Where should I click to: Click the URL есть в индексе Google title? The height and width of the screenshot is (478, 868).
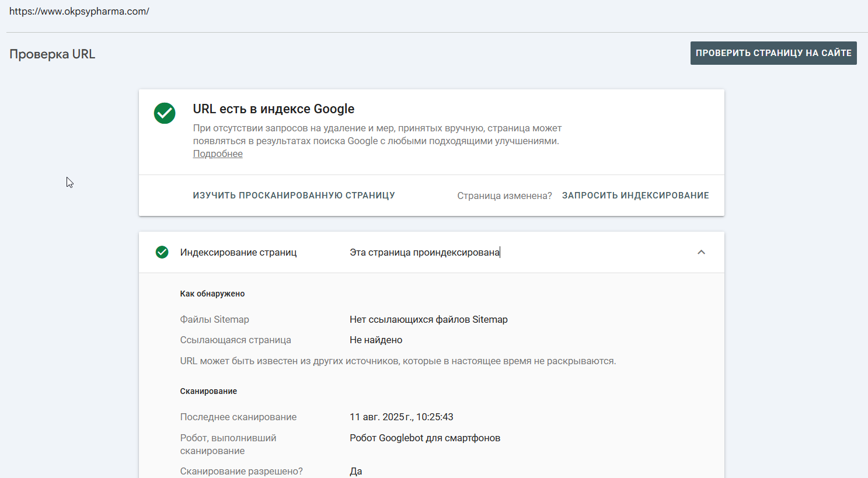coord(274,109)
